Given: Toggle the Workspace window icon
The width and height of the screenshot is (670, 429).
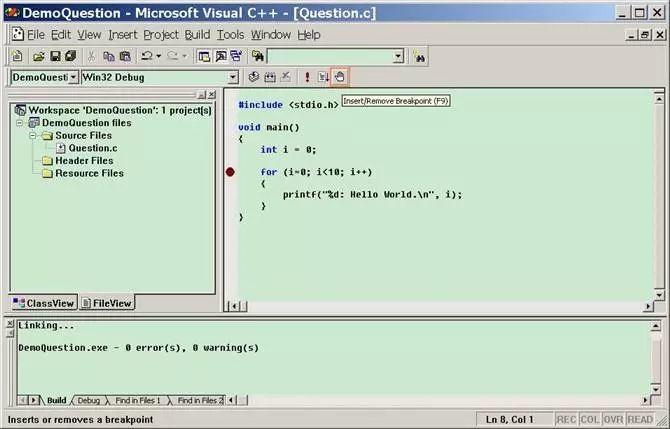Looking at the screenshot, I should pos(204,56).
